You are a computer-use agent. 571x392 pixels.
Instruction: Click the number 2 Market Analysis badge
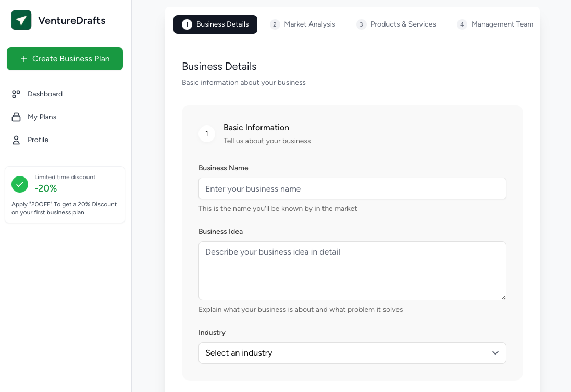tap(275, 24)
